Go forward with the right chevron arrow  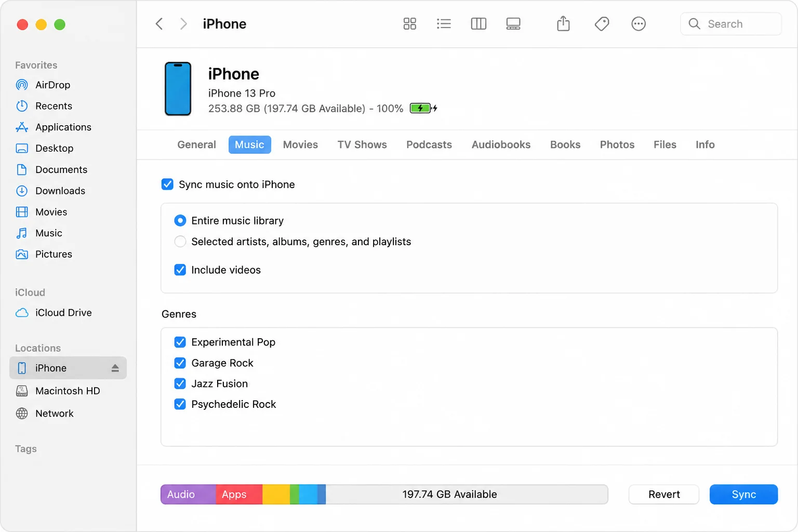183,24
